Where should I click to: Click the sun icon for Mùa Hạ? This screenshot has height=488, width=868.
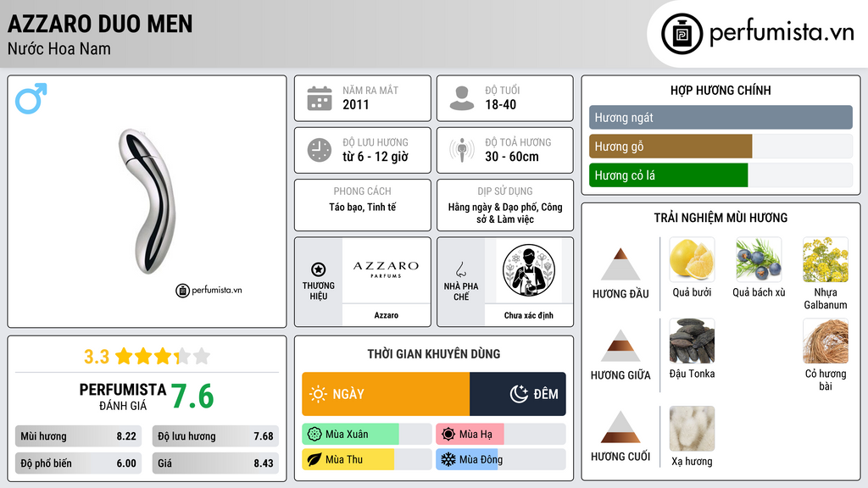point(448,435)
